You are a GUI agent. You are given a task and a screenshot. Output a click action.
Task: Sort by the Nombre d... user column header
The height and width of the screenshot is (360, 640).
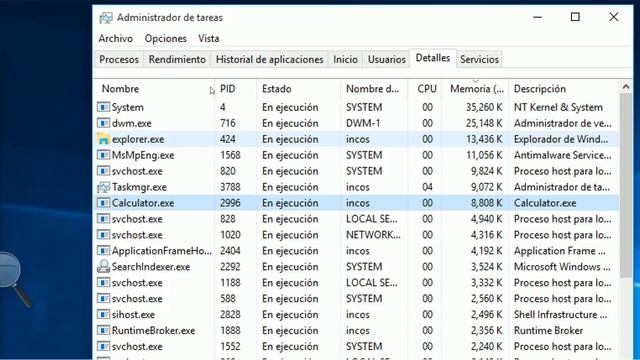374,89
